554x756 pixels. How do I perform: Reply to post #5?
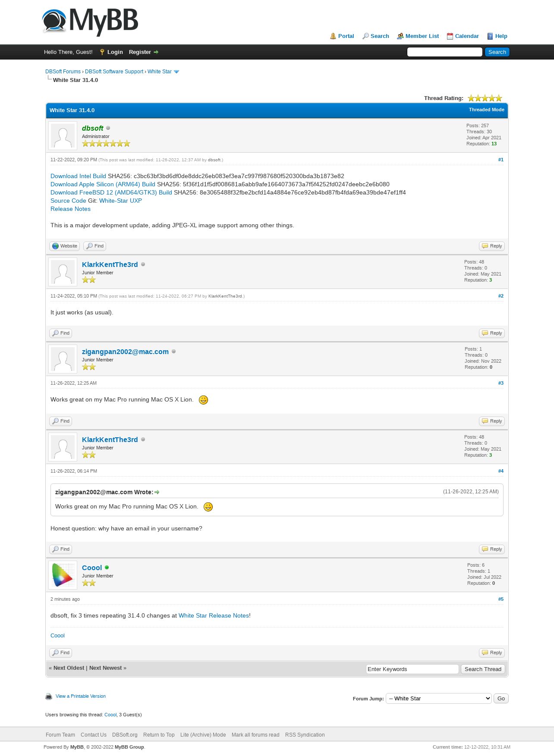(492, 653)
